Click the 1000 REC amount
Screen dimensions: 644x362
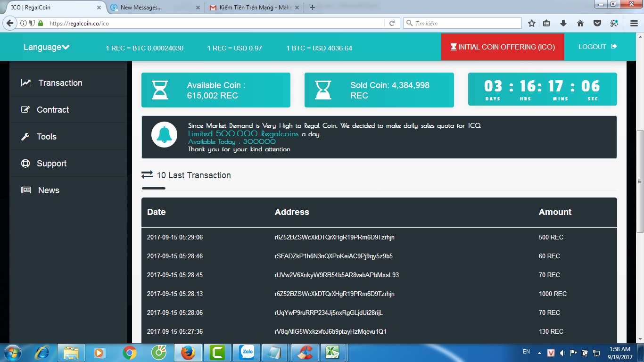pyautogui.click(x=553, y=294)
